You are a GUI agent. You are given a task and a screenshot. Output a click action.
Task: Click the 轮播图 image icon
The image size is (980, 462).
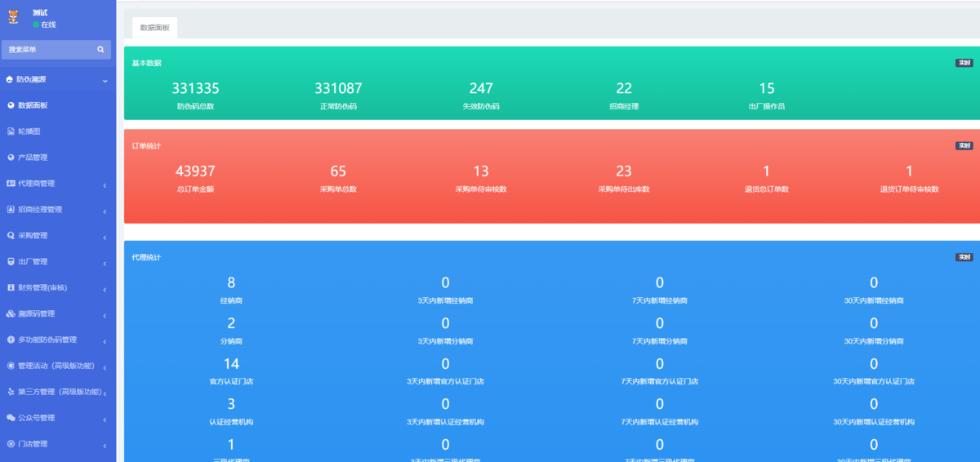pyautogui.click(x=11, y=131)
